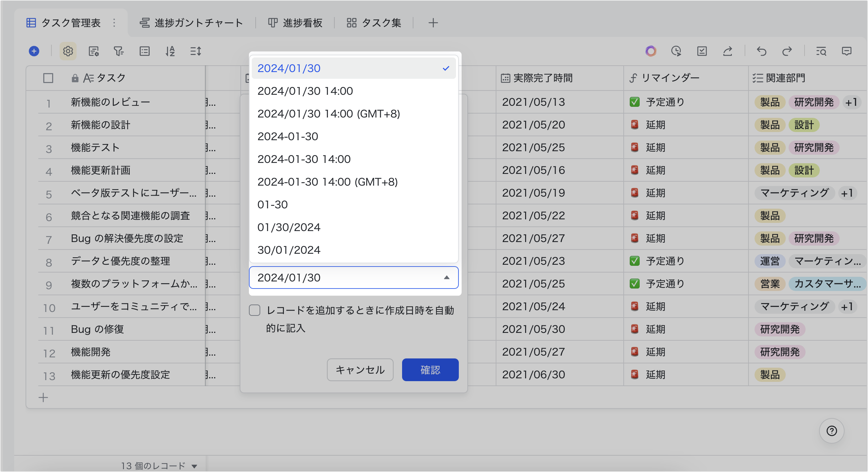Screen dimensions: 868x472
Task: Expand the 13 records count dropdown
Action: pos(194,466)
